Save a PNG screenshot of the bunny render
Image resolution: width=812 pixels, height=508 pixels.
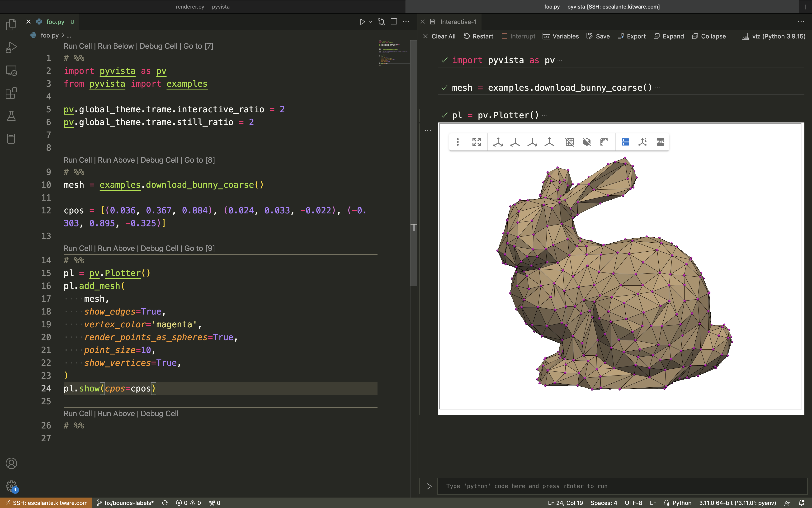(x=660, y=142)
